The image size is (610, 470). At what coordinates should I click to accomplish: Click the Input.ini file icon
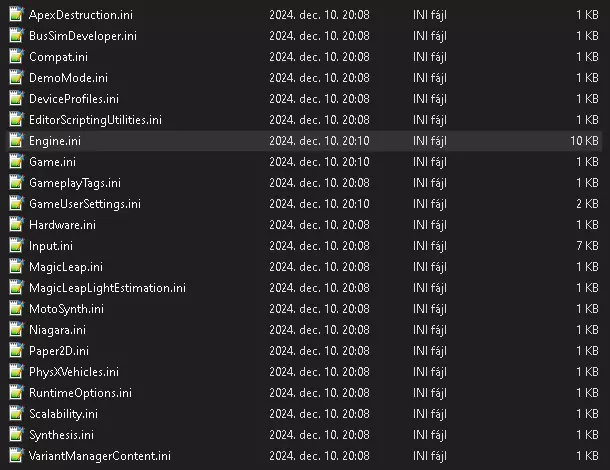tap(15, 246)
